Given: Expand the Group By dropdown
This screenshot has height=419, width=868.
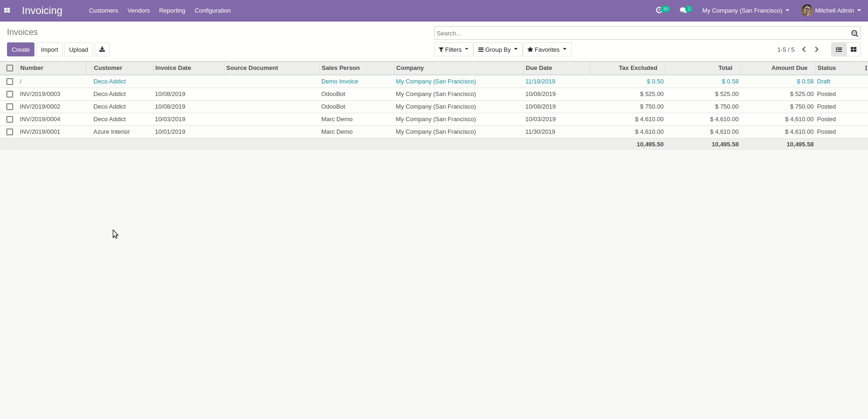Looking at the screenshot, I should pos(498,49).
